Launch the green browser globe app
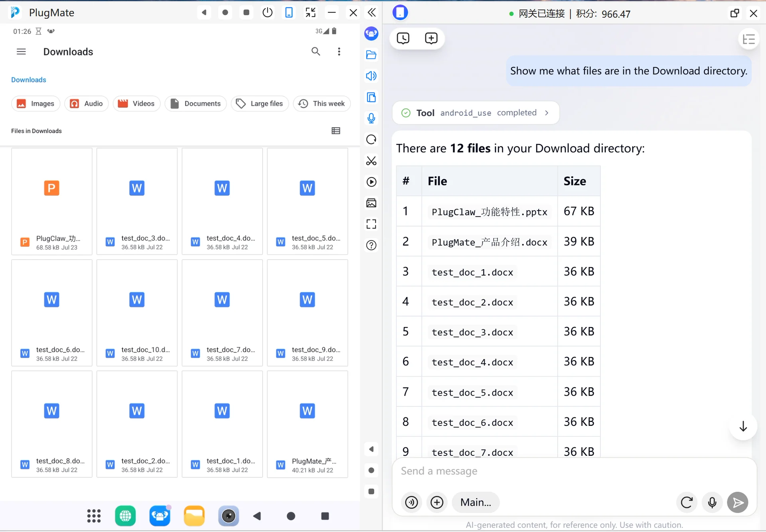The height and width of the screenshot is (532, 766). click(125, 516)
